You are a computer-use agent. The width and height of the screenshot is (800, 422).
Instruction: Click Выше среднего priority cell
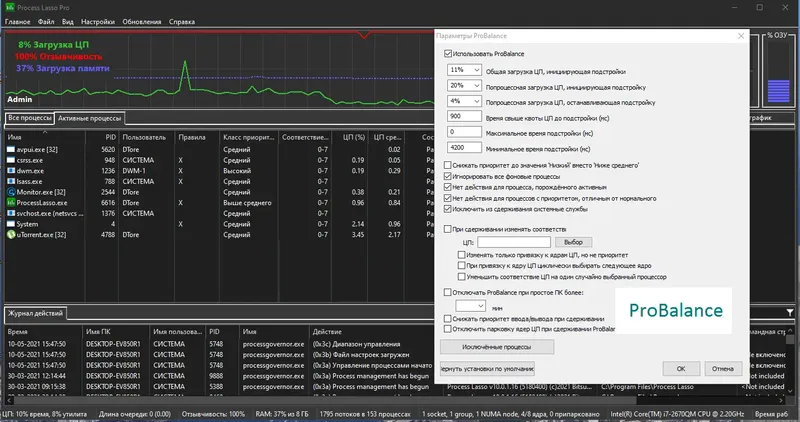coord(247,203)
